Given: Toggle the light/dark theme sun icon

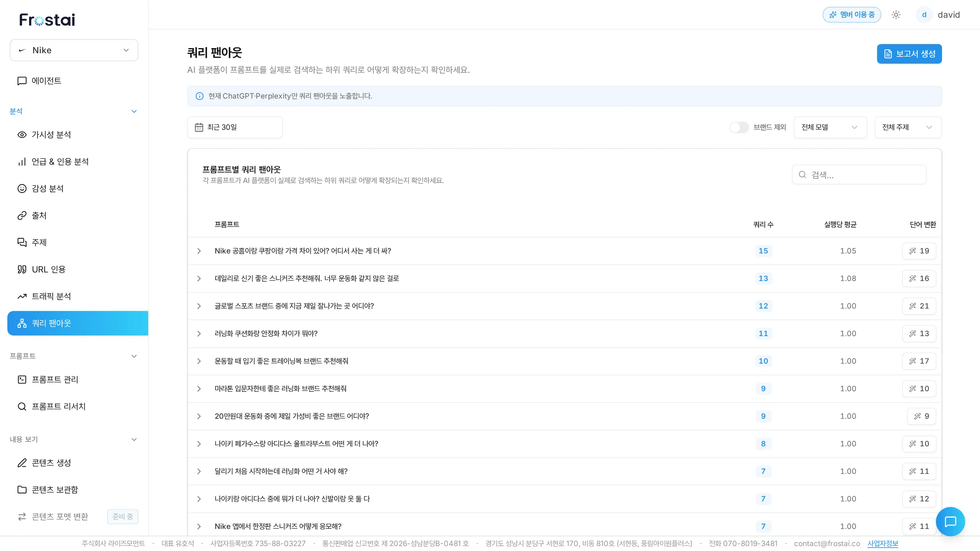Looking at the screenshot, I should pos(896,15).
